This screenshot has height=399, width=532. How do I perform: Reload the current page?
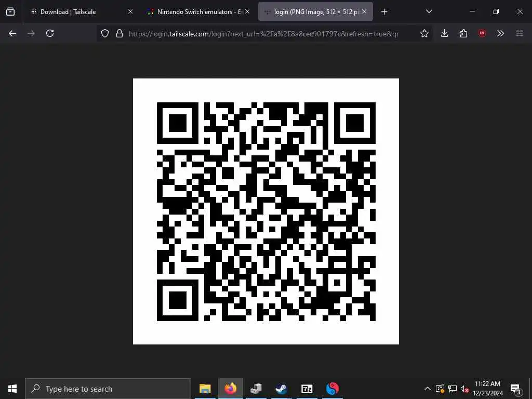point(50,33)
